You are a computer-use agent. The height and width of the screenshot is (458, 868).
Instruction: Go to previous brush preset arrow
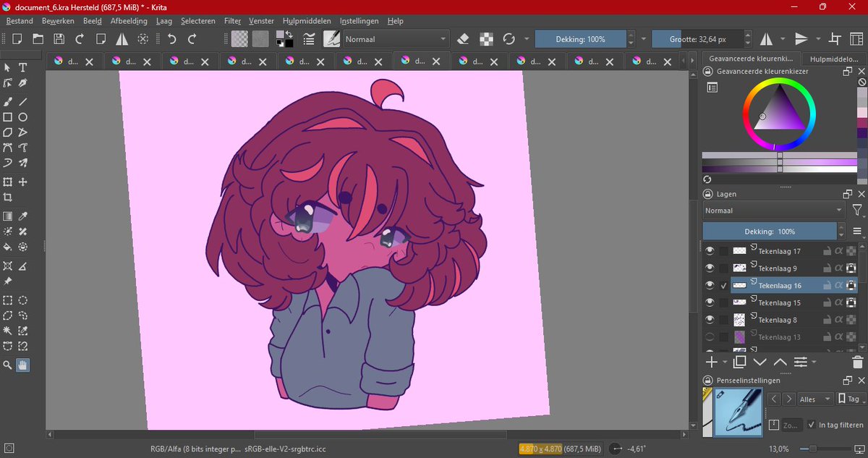click(x=774, y=399)
